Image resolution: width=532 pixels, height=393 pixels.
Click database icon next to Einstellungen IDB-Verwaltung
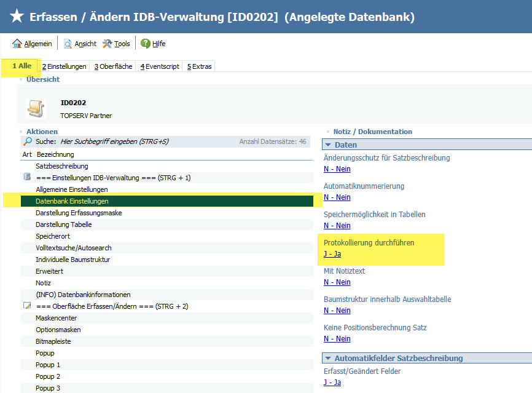point(27,178)
